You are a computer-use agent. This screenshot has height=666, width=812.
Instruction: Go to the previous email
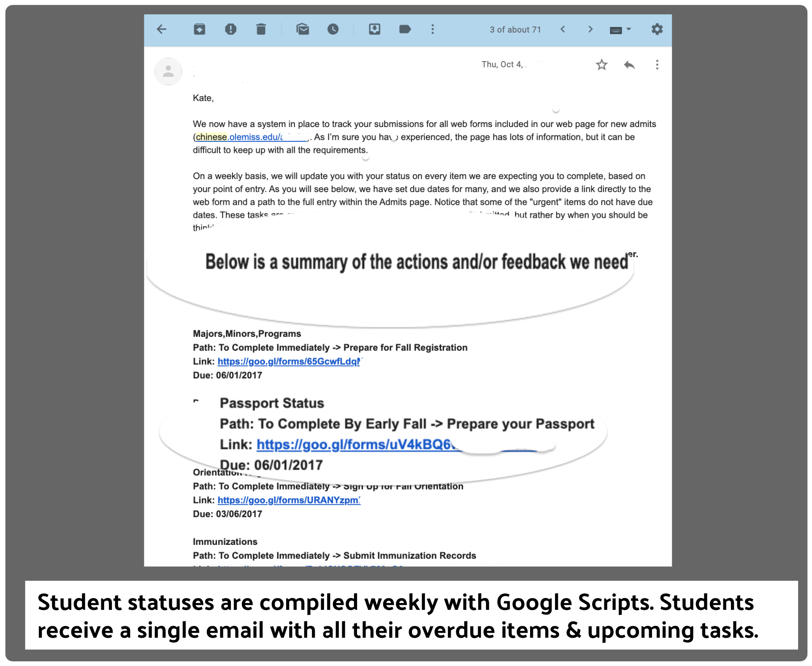pos(563,30)
